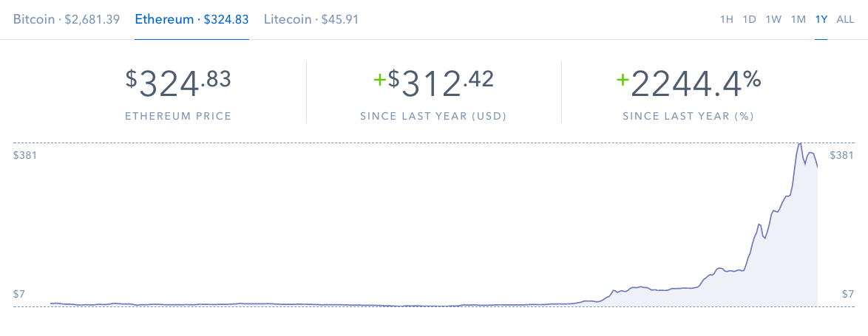
Task: Set chart range to 1H
Action: click(727, 20)
